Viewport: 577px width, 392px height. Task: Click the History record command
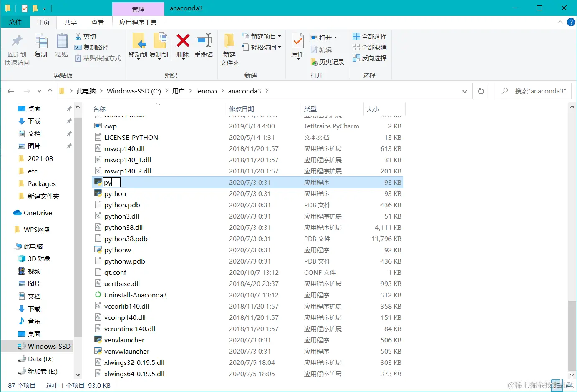tap(328, 62)
